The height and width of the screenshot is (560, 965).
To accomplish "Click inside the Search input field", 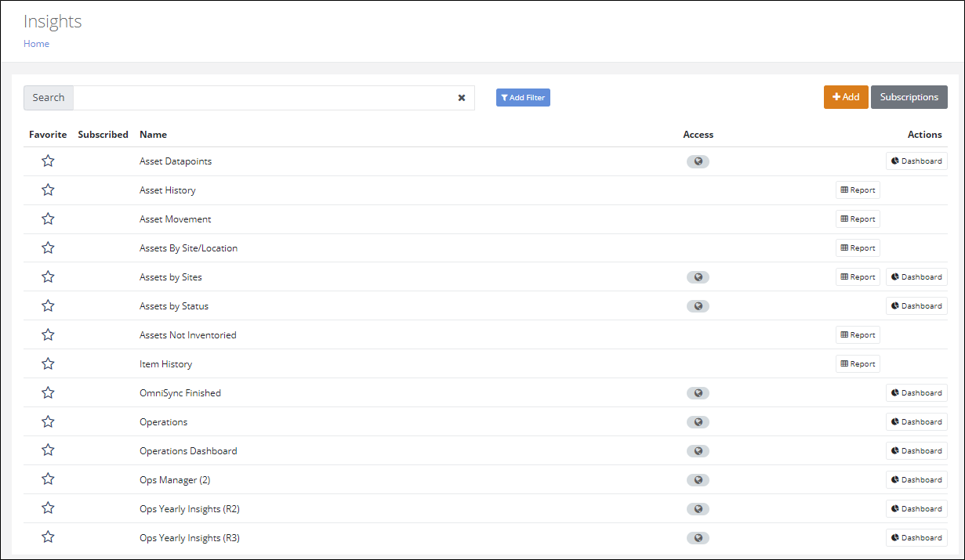I will (274, 98).
